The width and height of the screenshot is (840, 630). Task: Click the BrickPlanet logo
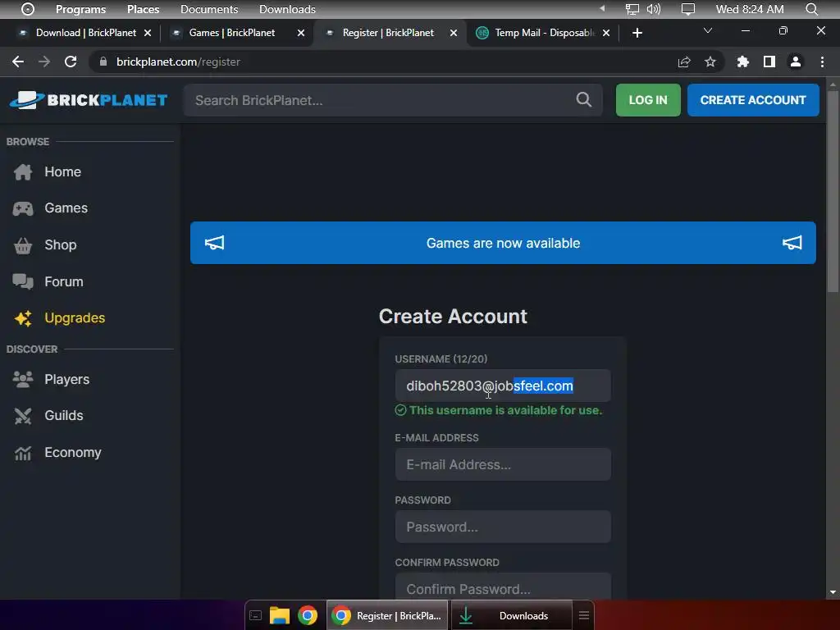point(89,100)
